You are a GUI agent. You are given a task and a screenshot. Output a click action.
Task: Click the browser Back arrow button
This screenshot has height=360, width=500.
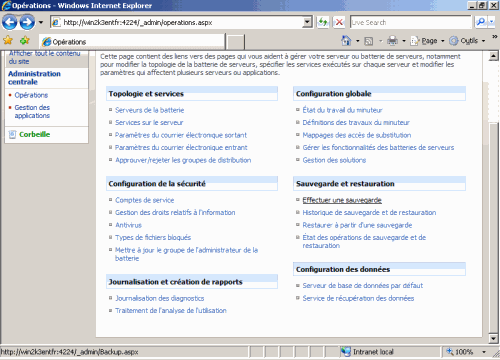click(x=9, y=22)
